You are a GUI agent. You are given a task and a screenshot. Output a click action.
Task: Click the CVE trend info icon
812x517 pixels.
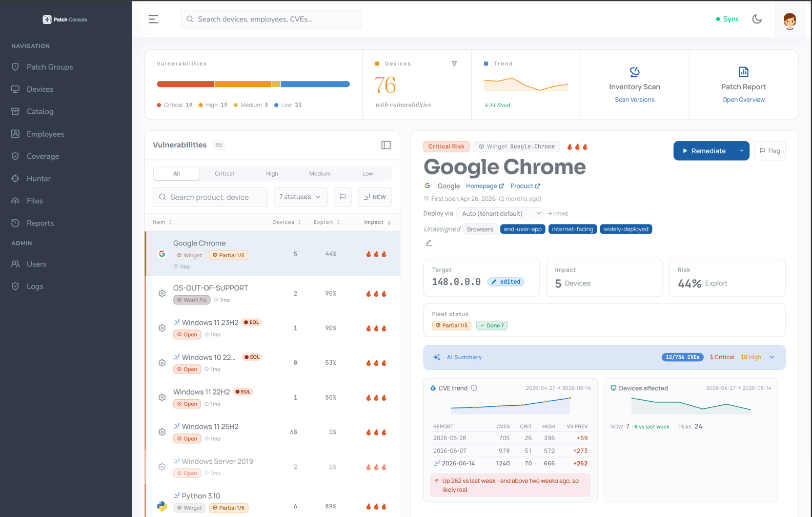[x=474, y=388]
